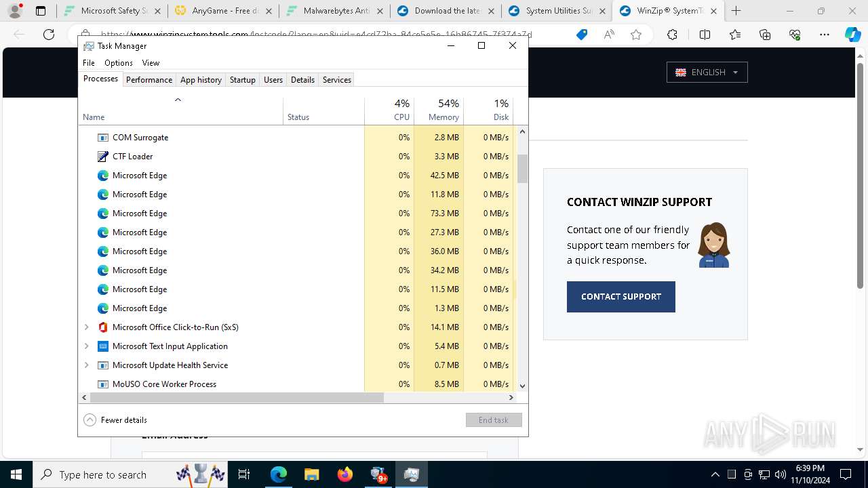Switch to the Users tab
The height and width of the screenshot is (488, 868).
click(273, 79)
